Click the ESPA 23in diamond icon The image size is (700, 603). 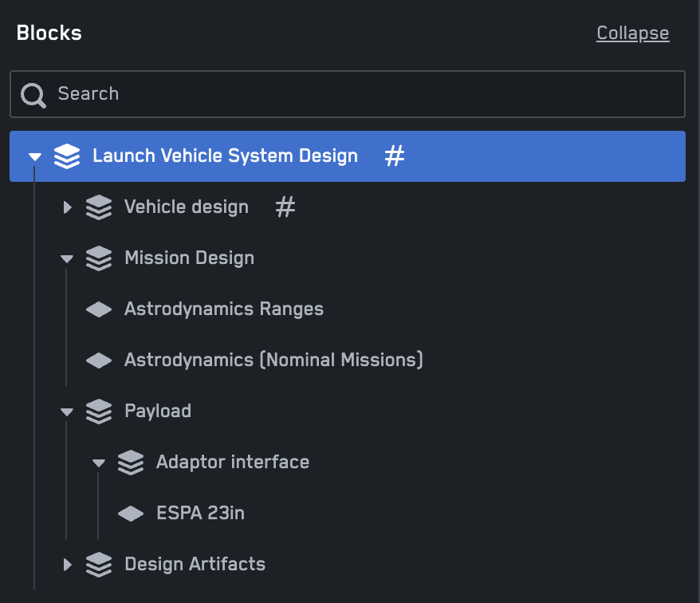point(131,514)
